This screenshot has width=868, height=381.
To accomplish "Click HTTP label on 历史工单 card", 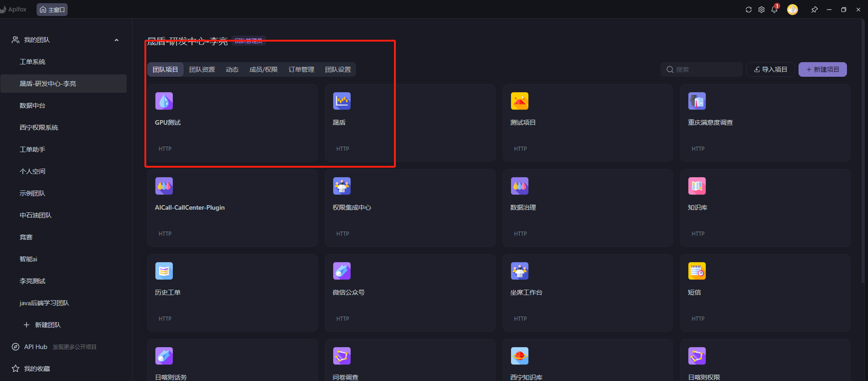I will pyautogui.click(x=165, y=319).
